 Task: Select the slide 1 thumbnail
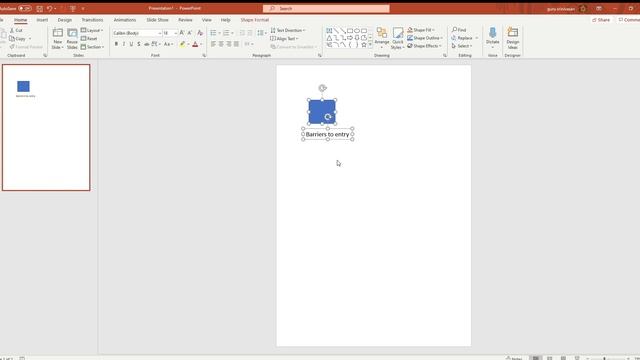click(46, 127)
